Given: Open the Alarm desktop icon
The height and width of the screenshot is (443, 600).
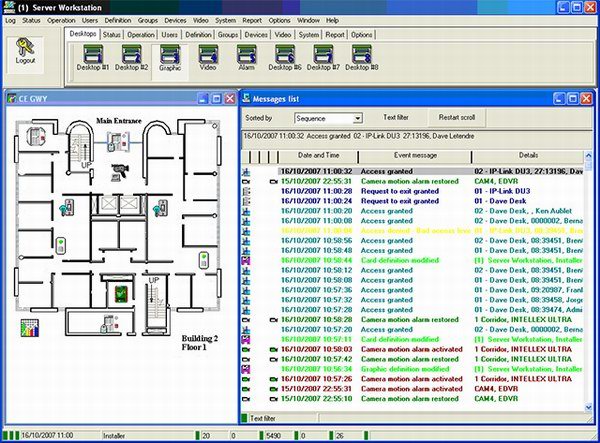Looking at the screenshot, I should click(x=246, y=56).
